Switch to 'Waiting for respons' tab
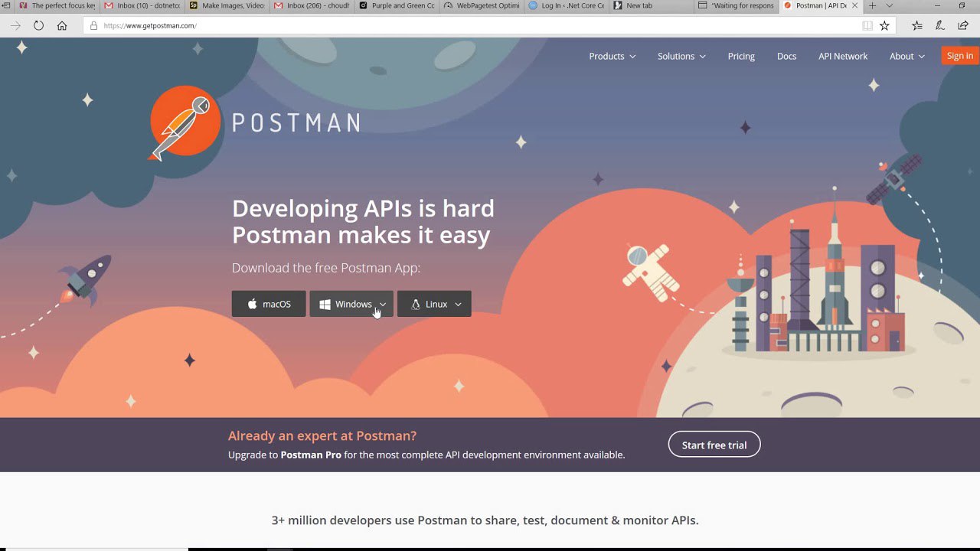 coord(737,5)
